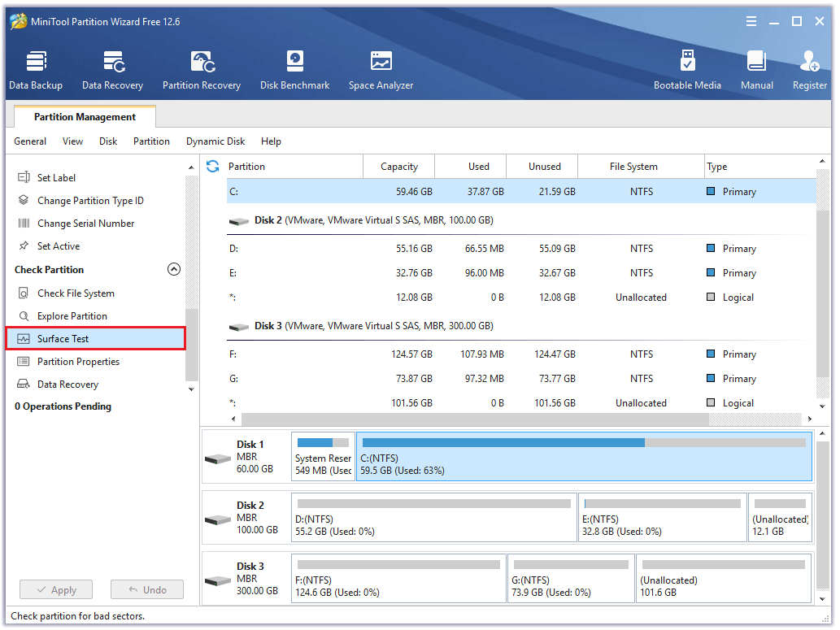Select the System Reserved block on Disk 1

(x=323, y=457)
